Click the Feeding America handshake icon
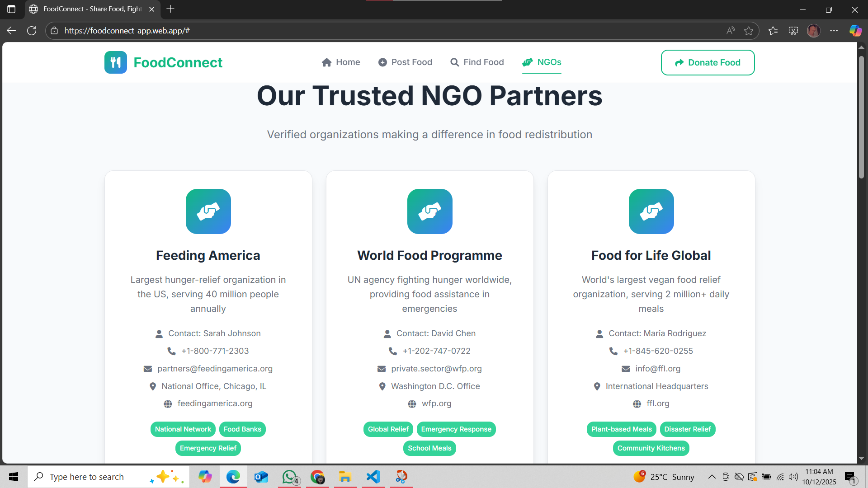 tap(208, 211)
